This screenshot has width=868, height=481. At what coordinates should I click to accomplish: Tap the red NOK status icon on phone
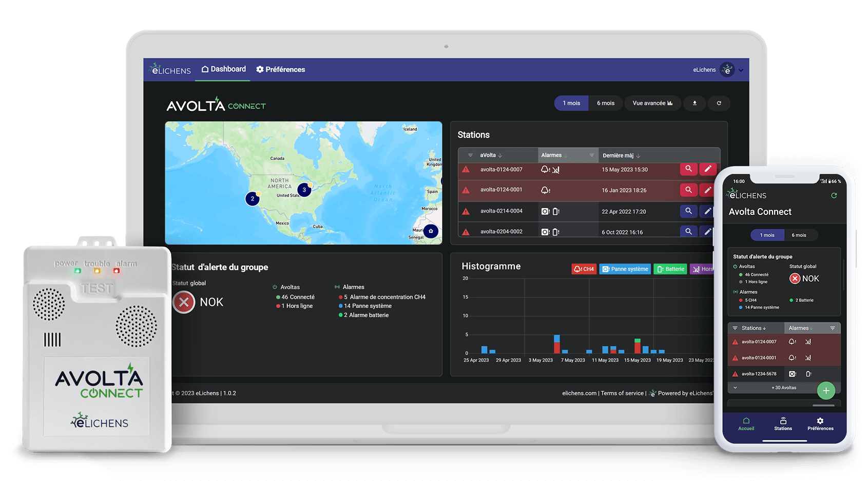click(795, 278)
